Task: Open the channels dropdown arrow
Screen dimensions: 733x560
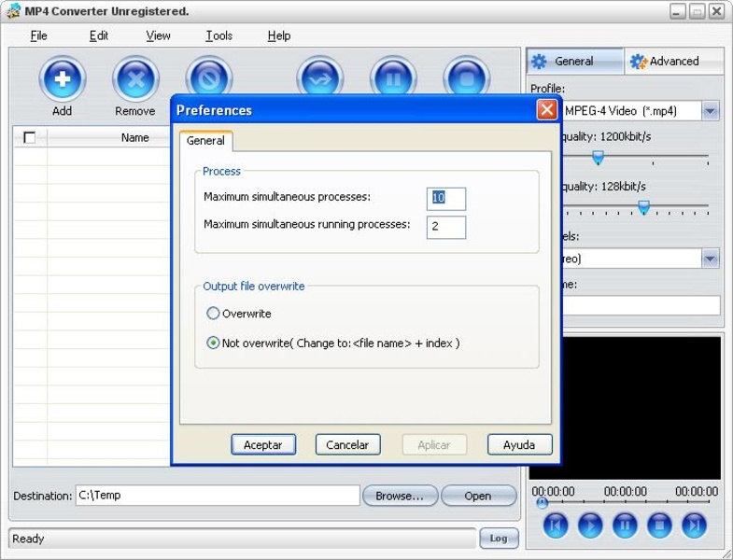Action: click(710, 259)
